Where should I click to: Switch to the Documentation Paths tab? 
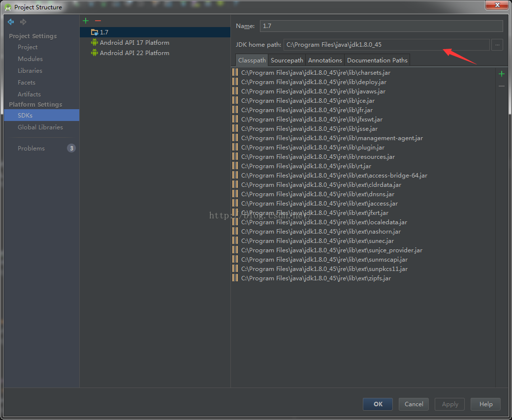(x=377, y=60)
